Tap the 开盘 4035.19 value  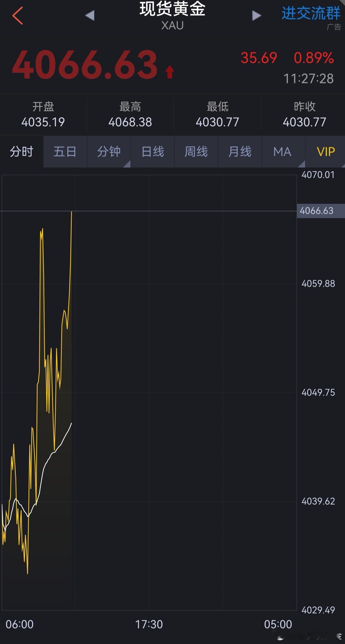click(x=43, y=122)
